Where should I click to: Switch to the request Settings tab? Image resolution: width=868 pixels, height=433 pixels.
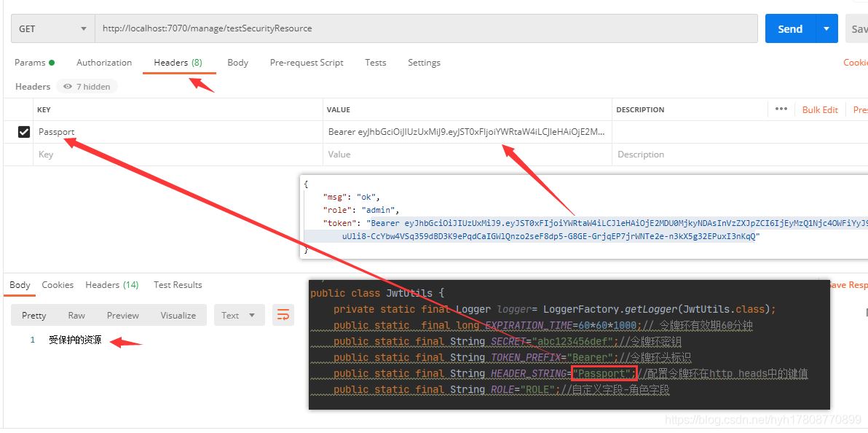(x=424, y=63)
